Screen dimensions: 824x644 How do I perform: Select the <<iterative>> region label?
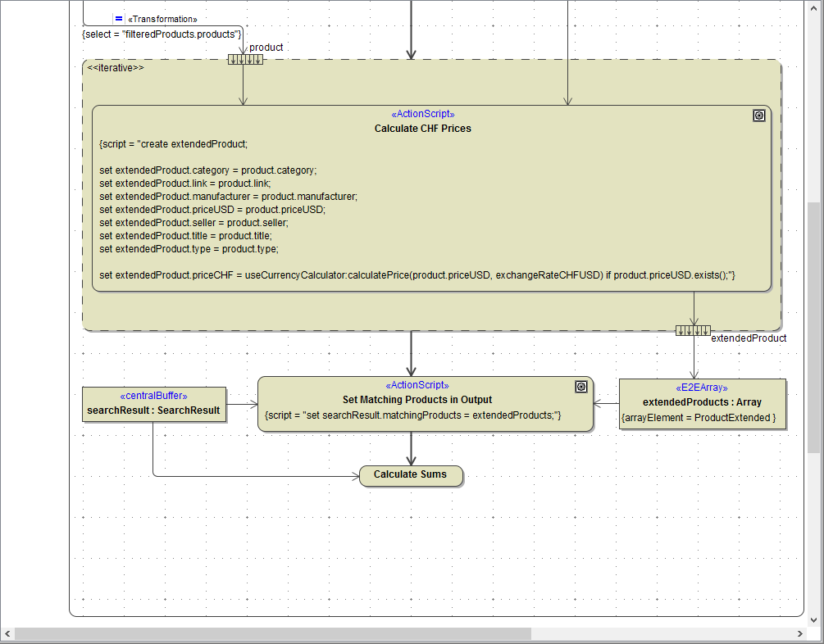point(116,68)
